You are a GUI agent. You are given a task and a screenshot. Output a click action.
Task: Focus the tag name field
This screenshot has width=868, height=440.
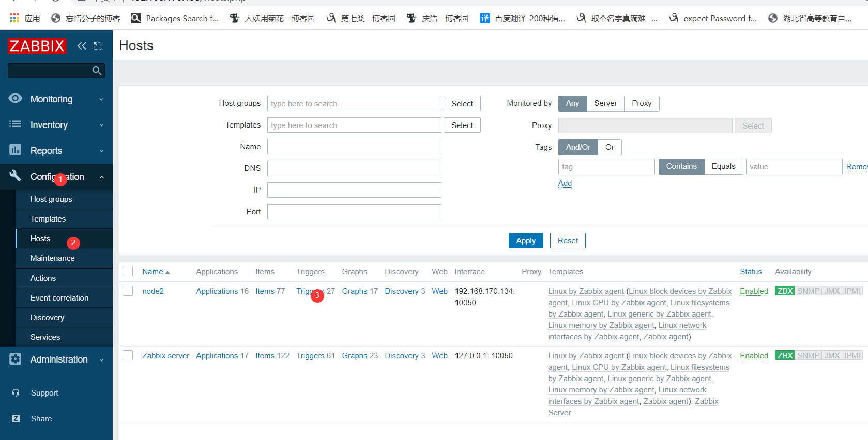click(x=606, y=166)
